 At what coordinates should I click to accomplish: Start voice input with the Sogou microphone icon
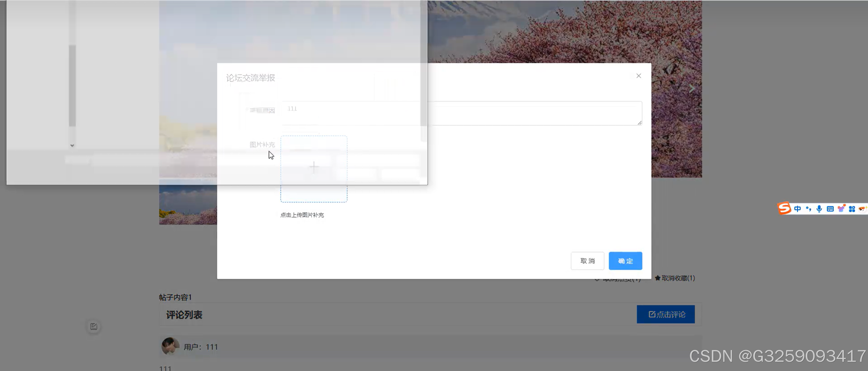(x=819, y=209)
